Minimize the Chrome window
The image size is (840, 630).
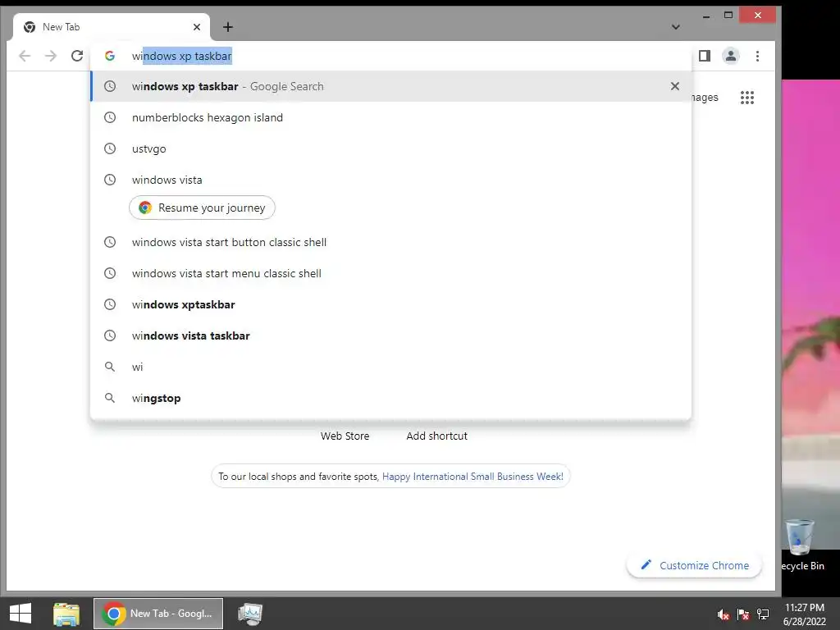click(x=706, y=16)
